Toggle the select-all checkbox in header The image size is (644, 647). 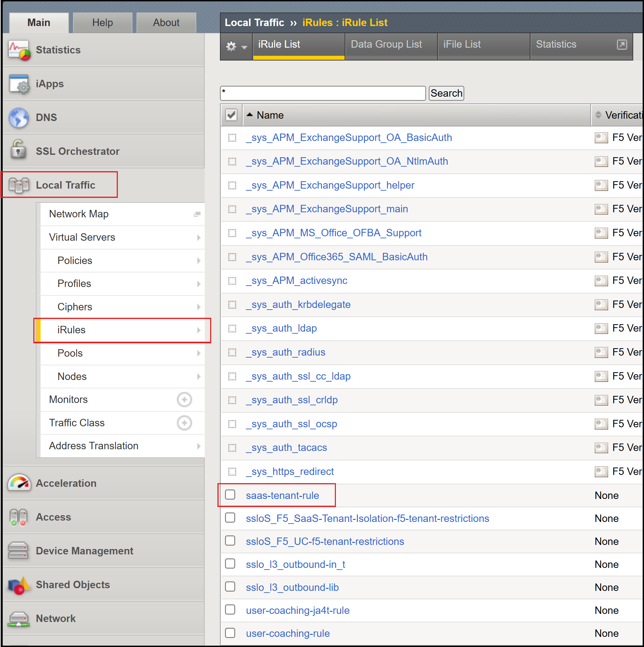point(231,115)
